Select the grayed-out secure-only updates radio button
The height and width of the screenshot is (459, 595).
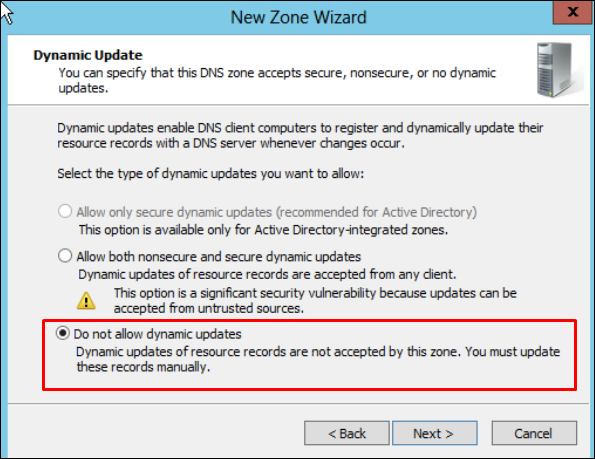click(65, 211)
